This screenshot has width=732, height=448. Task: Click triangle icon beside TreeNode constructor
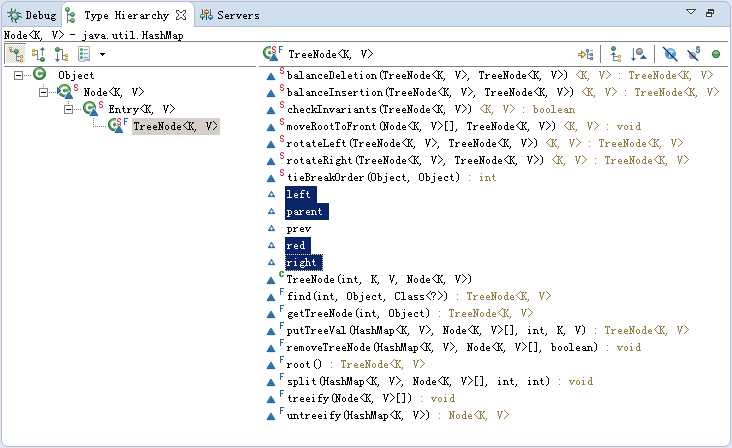tap(270, 280)
